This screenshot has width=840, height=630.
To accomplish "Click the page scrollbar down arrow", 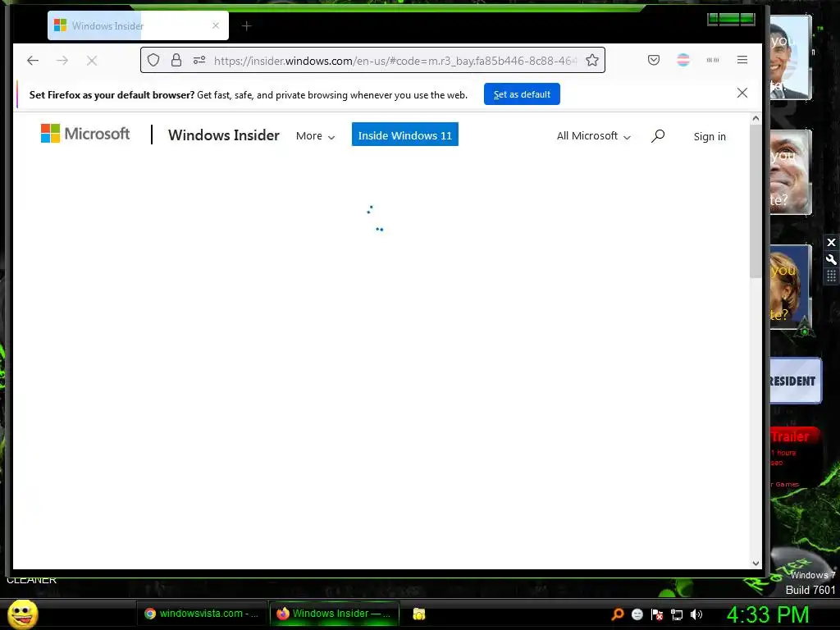I will pos(756,563).
